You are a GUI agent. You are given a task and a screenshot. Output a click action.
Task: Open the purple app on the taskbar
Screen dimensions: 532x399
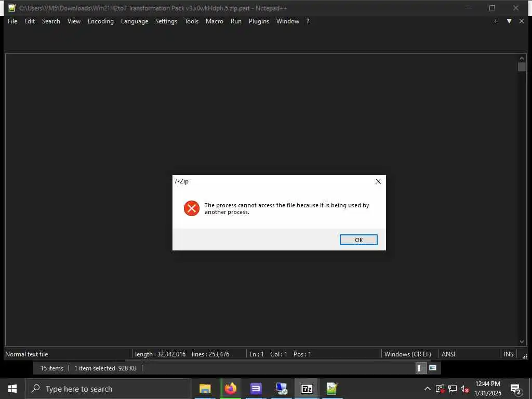256,389
